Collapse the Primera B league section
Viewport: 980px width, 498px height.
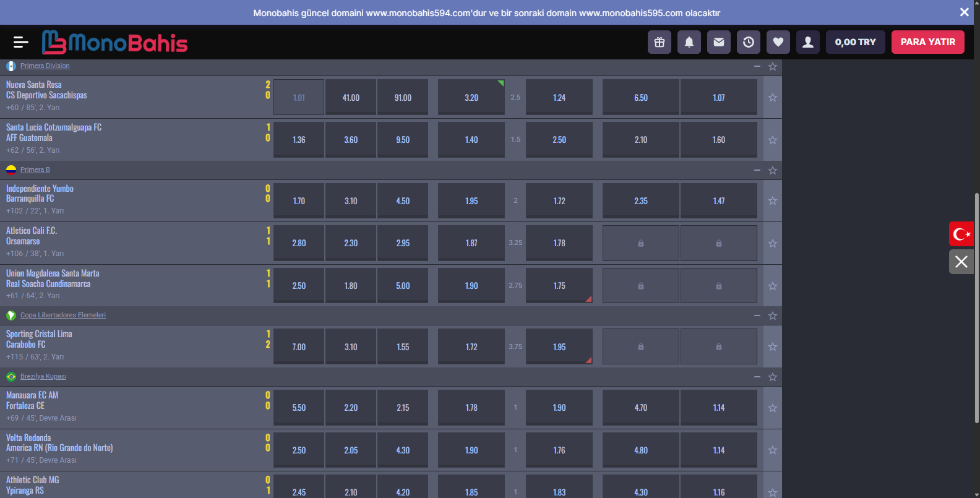click(757, 170)
